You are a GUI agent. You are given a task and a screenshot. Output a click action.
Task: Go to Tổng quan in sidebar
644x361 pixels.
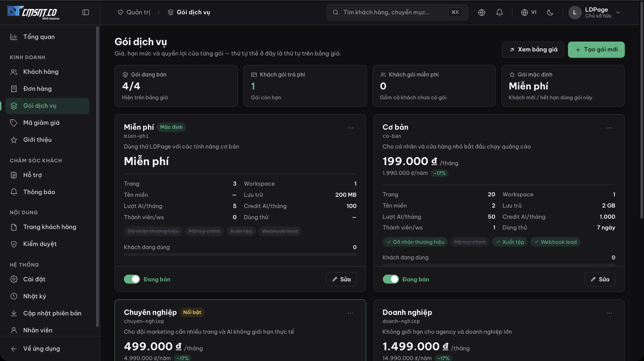47,37
